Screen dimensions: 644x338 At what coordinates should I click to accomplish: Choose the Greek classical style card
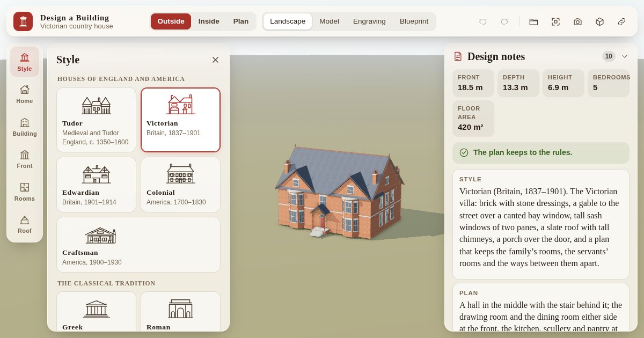96,312
